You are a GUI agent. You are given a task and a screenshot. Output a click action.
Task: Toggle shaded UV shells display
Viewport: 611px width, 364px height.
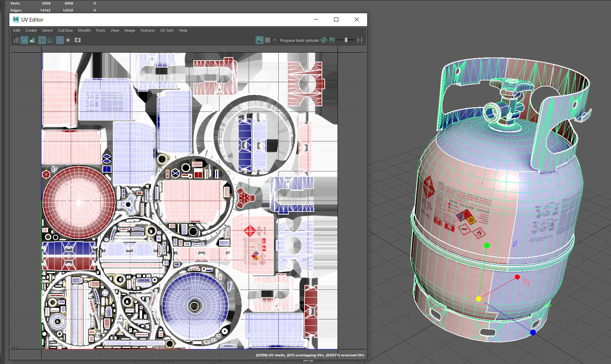(x=24, y=40)
